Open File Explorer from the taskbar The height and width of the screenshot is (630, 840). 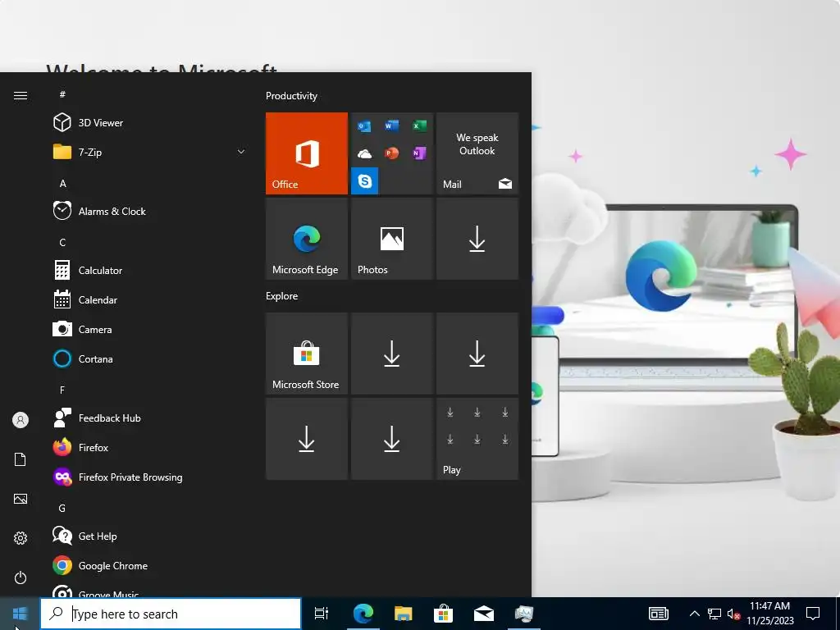[x=404, y=614]
